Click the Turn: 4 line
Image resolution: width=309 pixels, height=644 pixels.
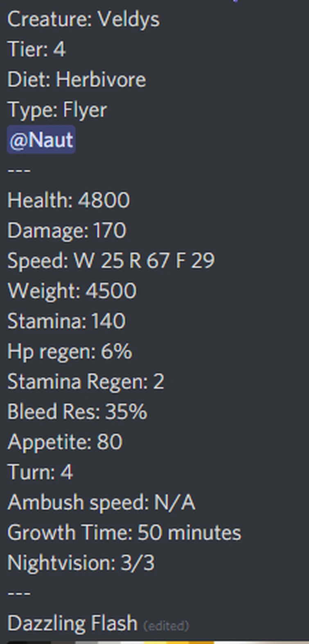40,472
